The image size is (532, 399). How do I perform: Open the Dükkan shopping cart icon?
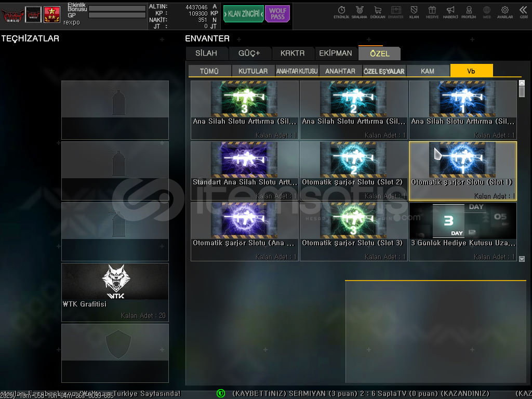(x=378, y=12)
